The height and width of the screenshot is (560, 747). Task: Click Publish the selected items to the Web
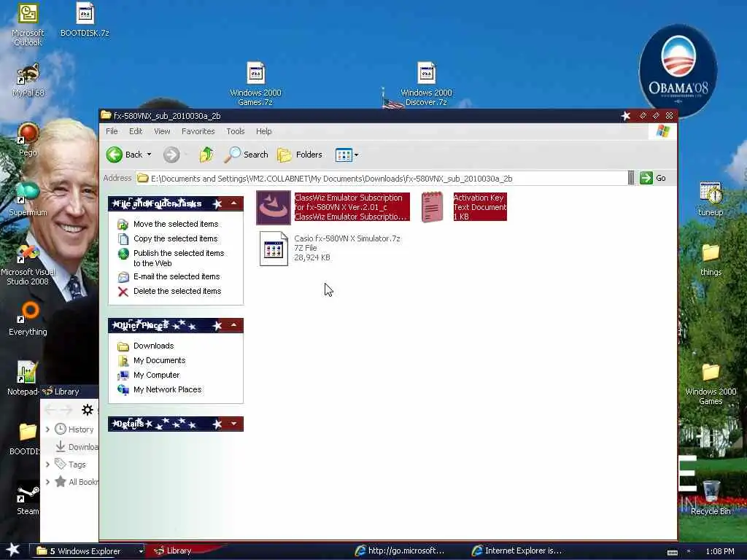[x=179, y=258]
